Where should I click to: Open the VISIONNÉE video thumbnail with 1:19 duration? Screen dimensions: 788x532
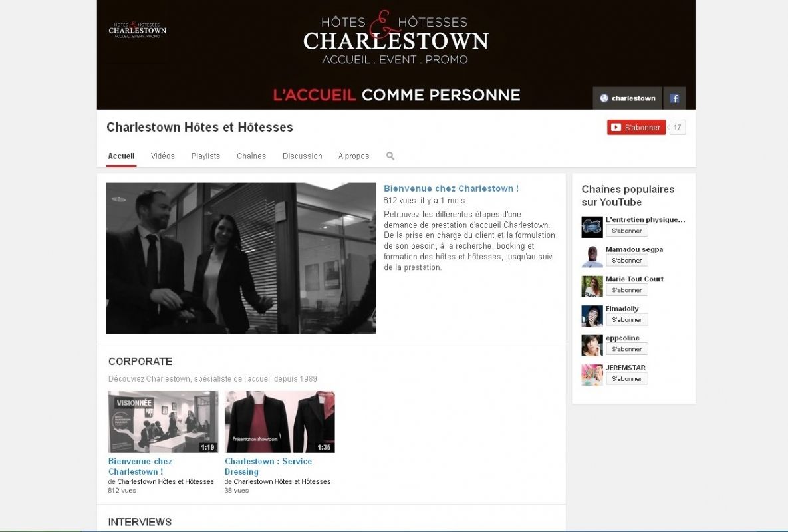tap(164, 422)
